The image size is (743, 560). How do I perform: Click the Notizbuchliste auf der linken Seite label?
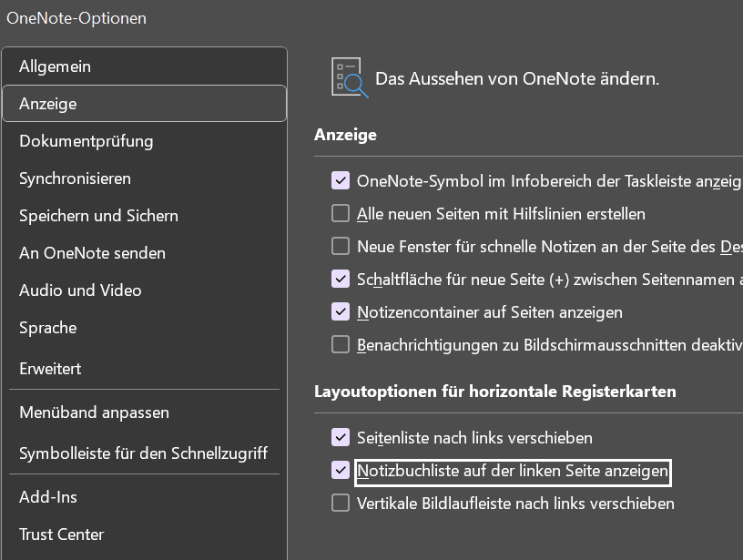[513, 471]
